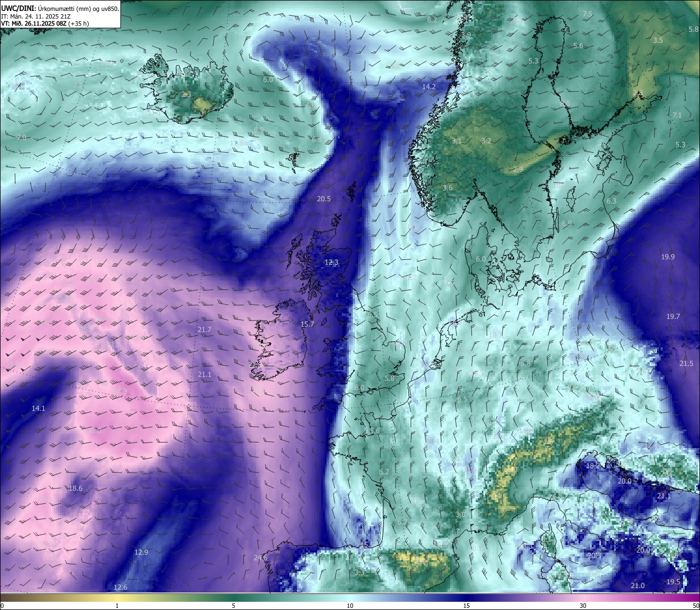The height and width of the screenshot is (610, 700).
Task: Click the 12.3 value over Scotland
Action: (331, 263)
